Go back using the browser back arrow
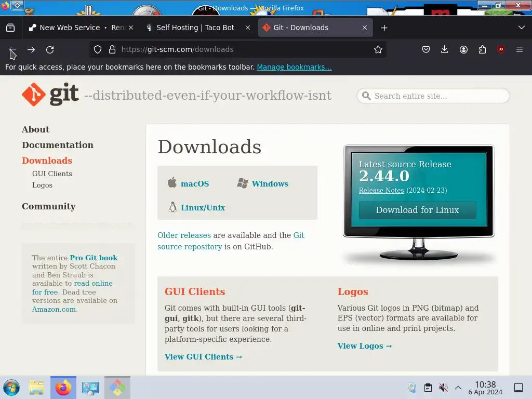 (x=12, y=50)
